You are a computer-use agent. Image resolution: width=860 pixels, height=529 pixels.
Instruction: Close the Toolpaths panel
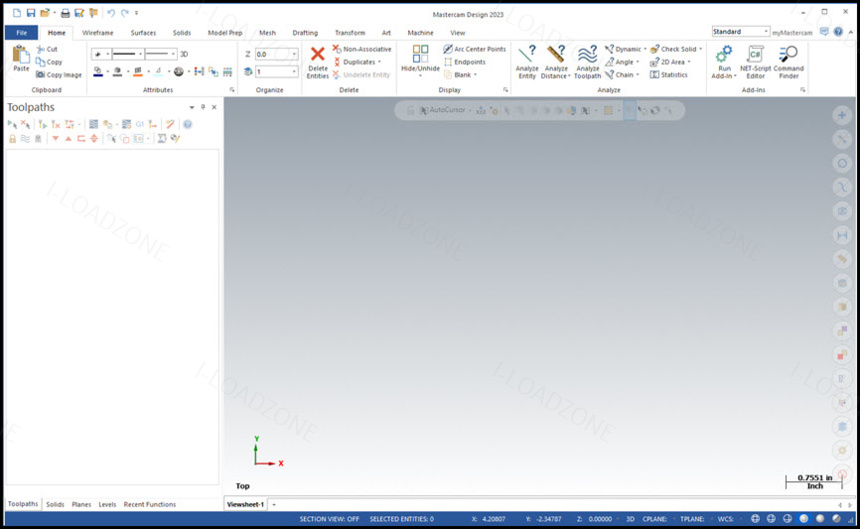click(214, 107)
